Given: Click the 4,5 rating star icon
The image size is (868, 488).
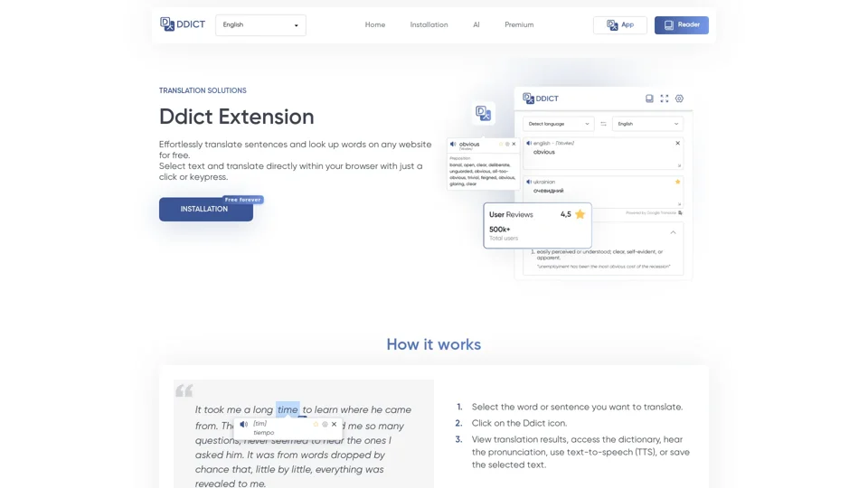Looking at the screenshot, I should pyautogui.click(x=580, y=214).
